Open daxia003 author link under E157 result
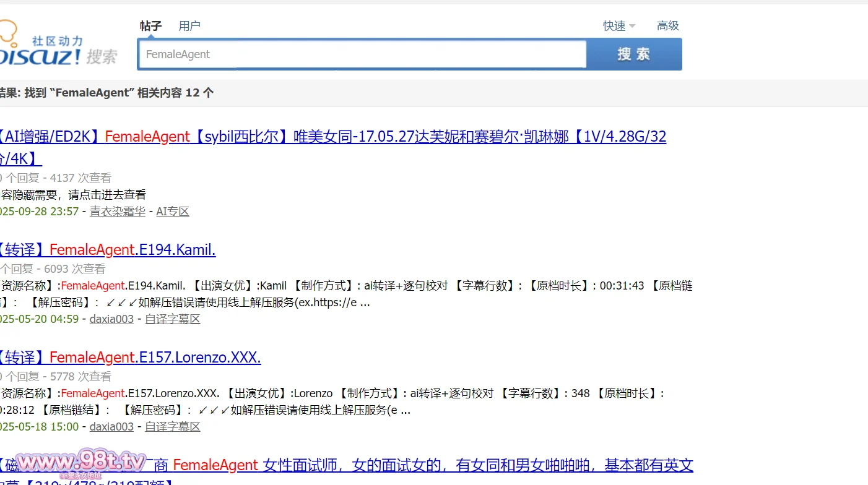Viewport: 868px width, 485px height. (111, 427)
